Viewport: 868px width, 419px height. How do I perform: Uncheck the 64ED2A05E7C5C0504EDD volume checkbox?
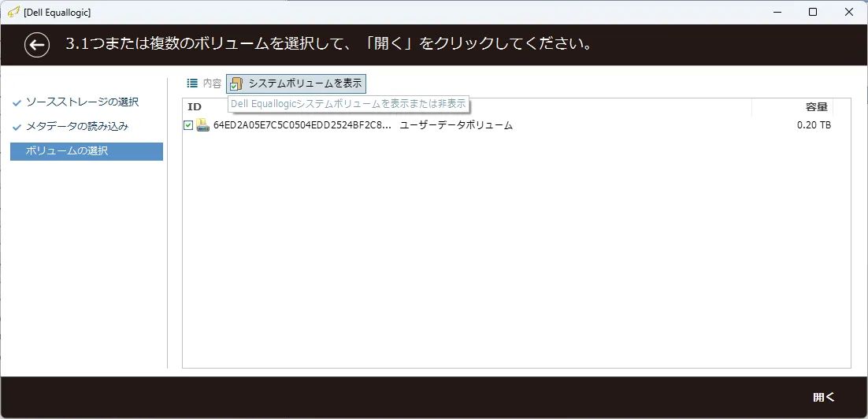[188, 126]
